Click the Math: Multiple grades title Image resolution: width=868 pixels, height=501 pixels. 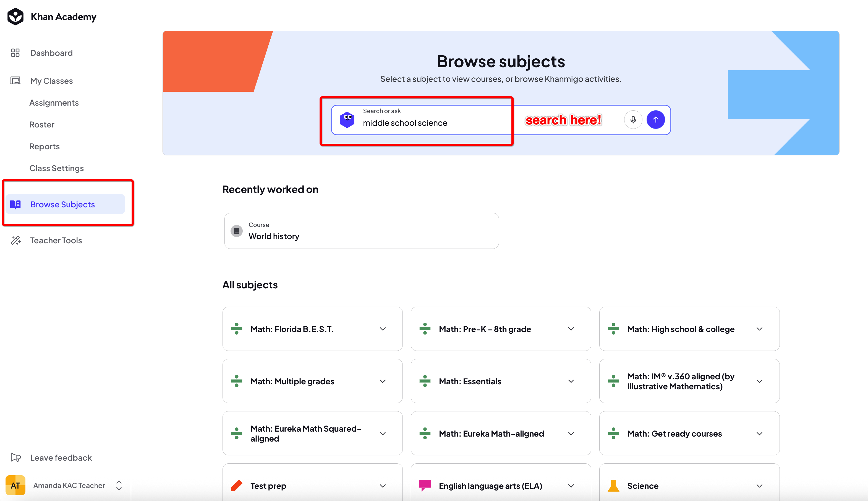click(x=292, y=381)
